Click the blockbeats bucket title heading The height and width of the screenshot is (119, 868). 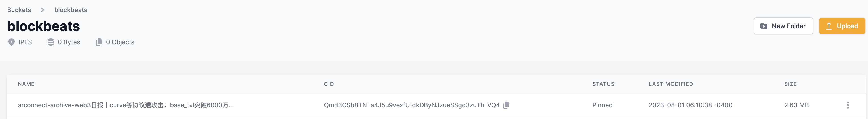(x=43, y=26)
